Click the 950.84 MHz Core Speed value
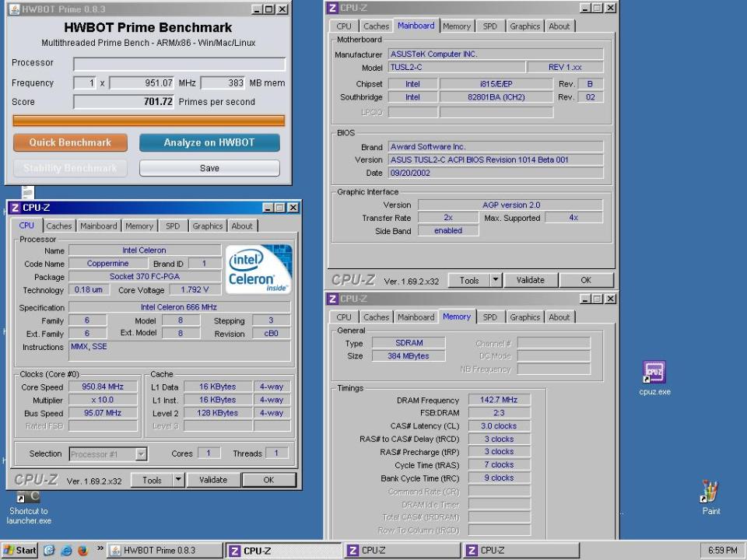 103,387
